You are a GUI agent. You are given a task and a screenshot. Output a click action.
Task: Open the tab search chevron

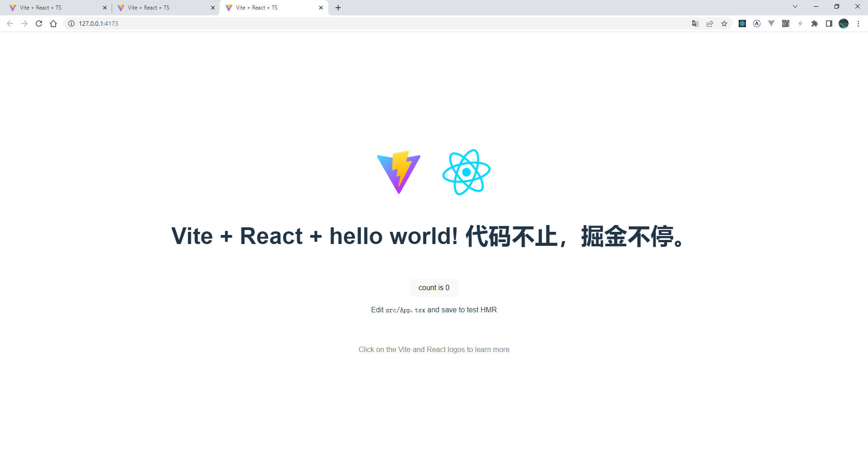[x=795, y=6]
